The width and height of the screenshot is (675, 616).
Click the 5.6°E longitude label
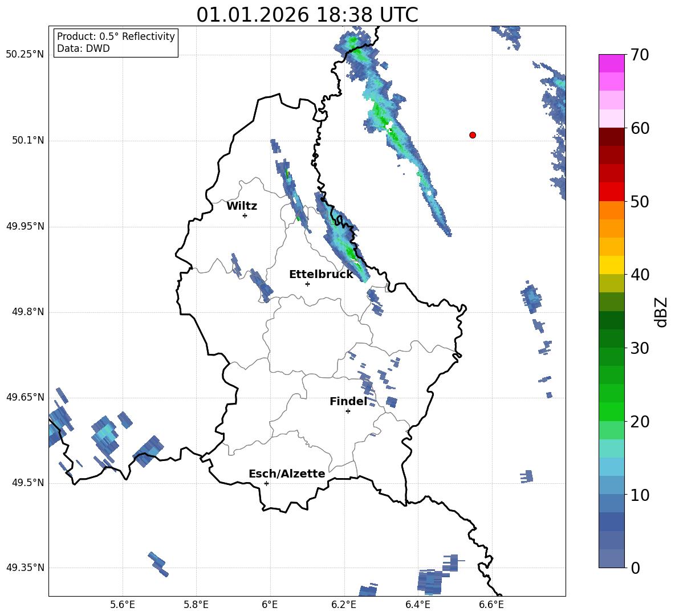pos(123,605)
